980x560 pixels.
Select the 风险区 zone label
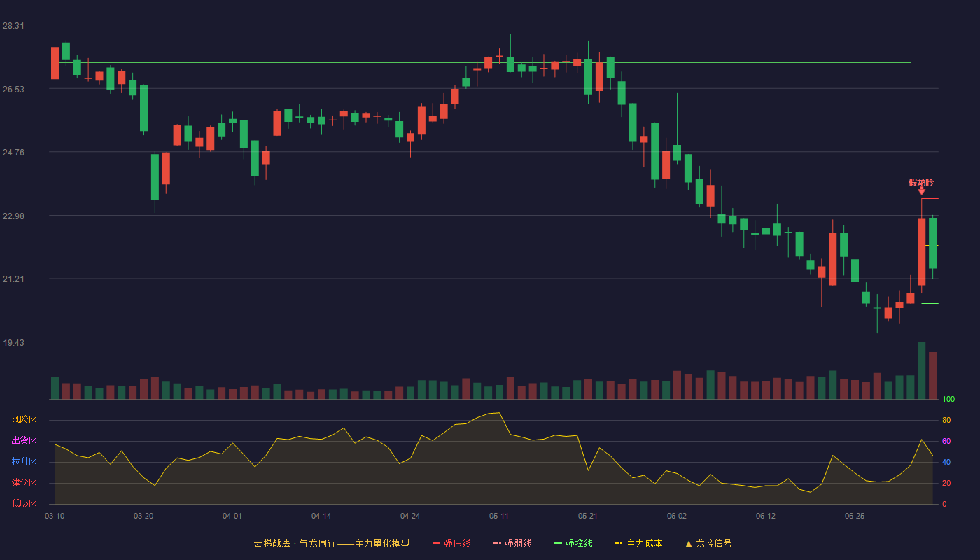tap(24, 420)
